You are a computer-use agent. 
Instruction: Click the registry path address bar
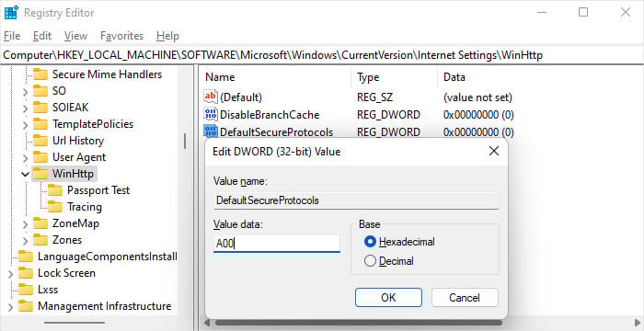coord(322,55)
